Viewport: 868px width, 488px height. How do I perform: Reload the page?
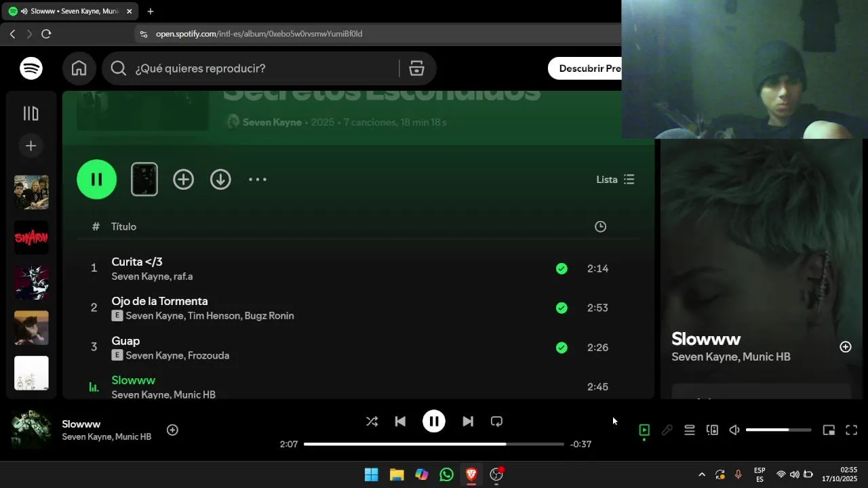coord(46,34)
